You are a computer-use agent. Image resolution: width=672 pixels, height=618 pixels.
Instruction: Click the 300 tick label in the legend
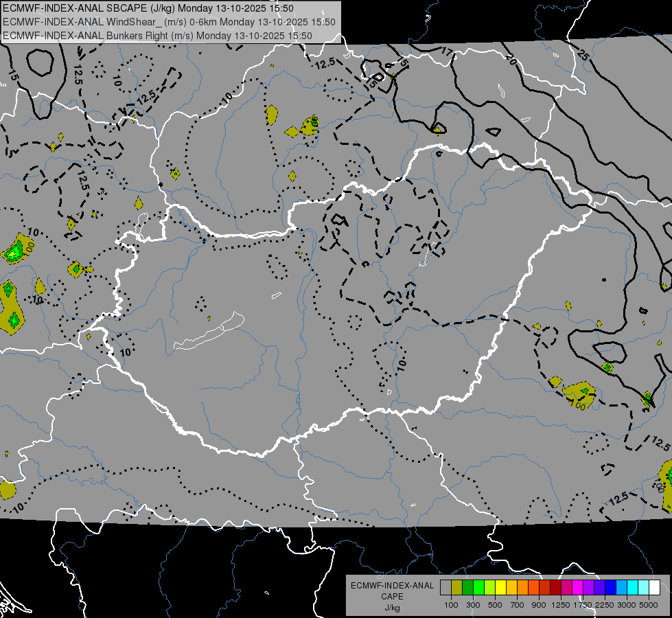pyautogui.click(x=473, y=605)
